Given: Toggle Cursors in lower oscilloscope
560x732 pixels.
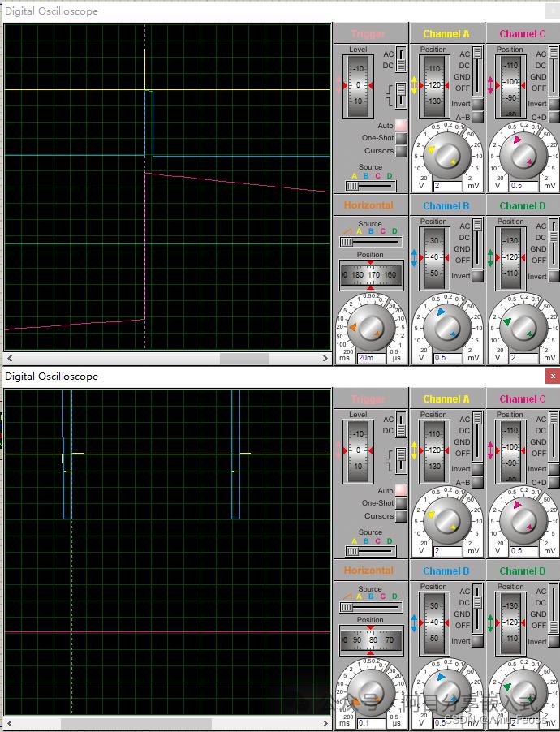Looking at the screenshot, I should point(401,516).
